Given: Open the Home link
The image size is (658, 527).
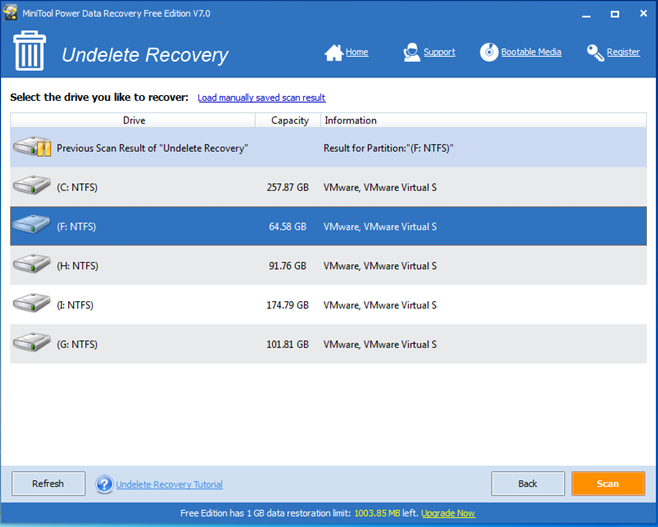Looking at the screenshot, I should pos(357,52).
